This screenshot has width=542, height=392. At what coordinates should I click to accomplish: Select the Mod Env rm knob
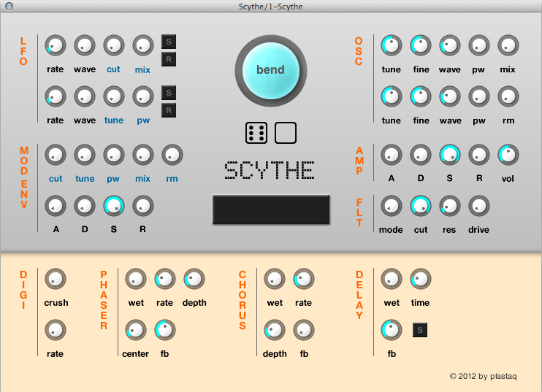click(172, 154)
